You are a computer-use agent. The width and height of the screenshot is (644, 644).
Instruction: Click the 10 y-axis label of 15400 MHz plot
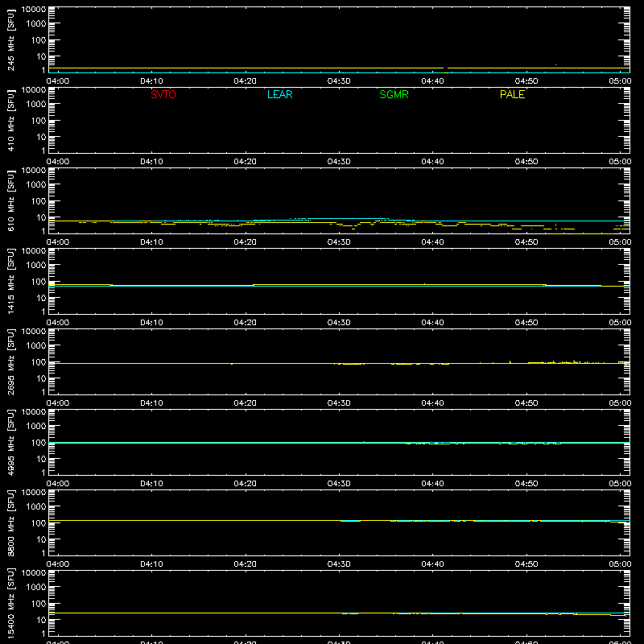coord(41,620)
